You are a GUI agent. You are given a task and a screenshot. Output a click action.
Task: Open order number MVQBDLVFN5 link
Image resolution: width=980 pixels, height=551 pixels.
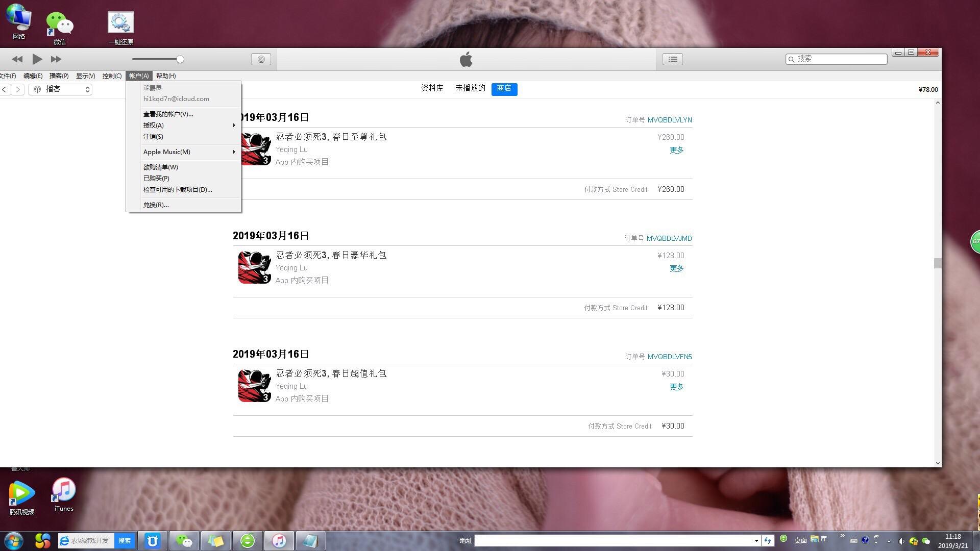point(670,357)
